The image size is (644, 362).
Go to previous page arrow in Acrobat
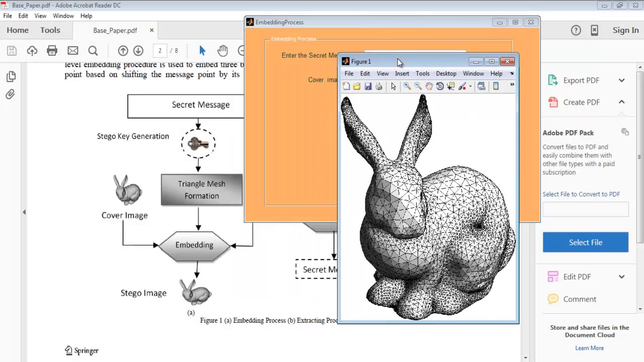[123, 51]
